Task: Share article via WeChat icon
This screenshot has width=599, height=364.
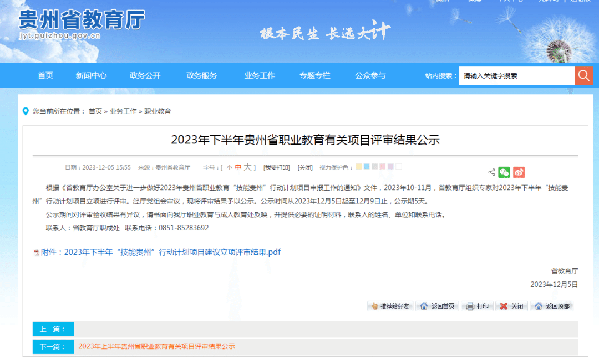Action: (x=504, y=172)
